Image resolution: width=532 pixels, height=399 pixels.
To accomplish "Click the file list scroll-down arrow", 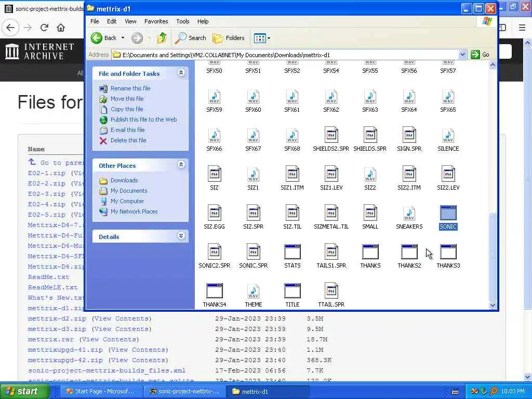I will 493,305.
